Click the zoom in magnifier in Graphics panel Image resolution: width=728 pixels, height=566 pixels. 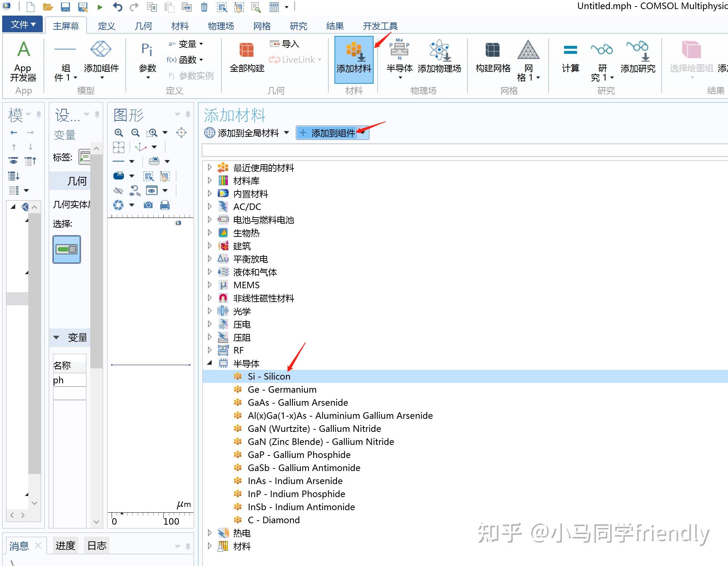(x=118, y=133)
